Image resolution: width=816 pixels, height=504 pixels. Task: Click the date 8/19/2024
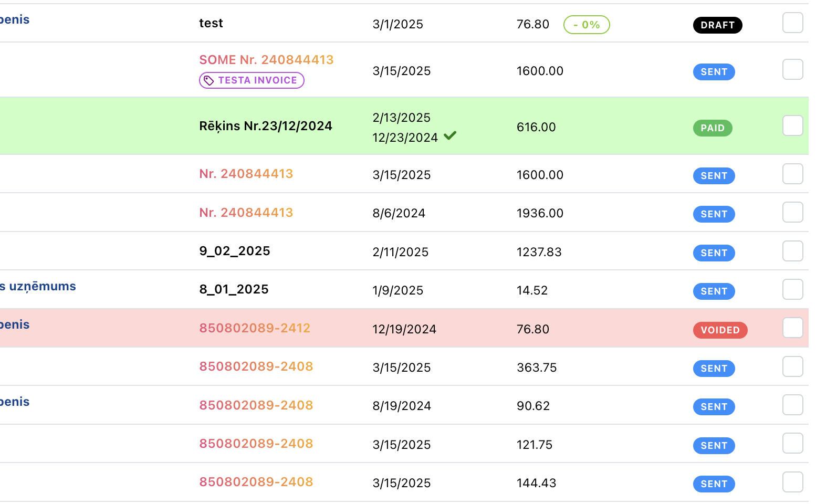point(402,406)
